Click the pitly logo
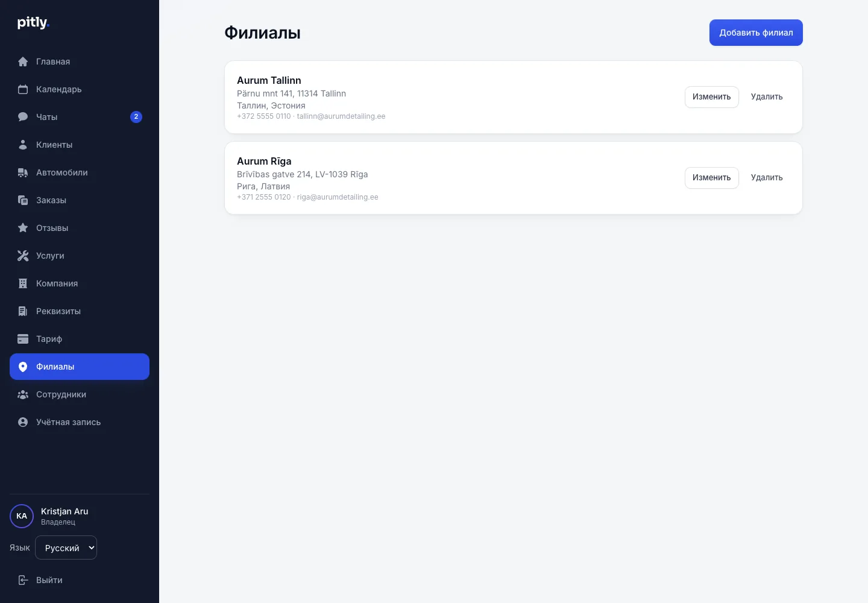868x603 pixels. (x=33, y=23)
